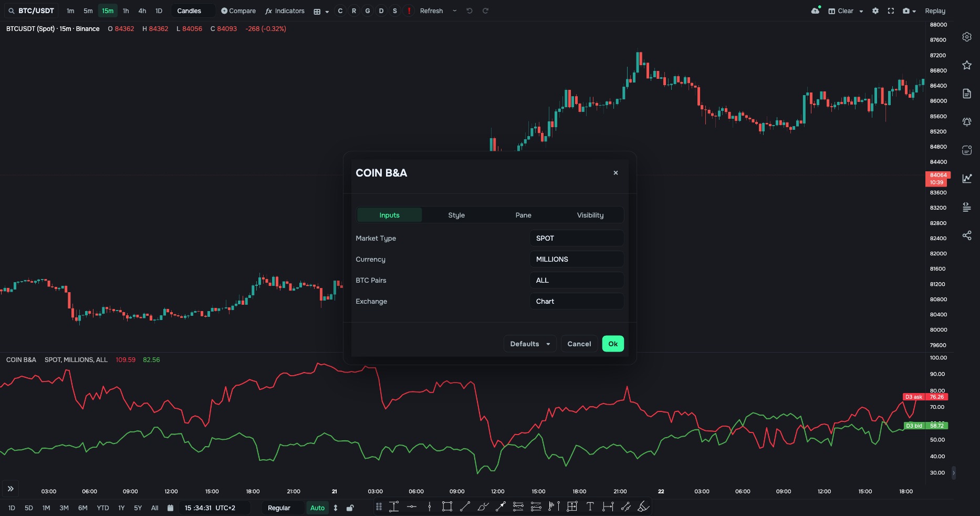Click the BTC/USDT symbol search field

[x=32, y=11]
